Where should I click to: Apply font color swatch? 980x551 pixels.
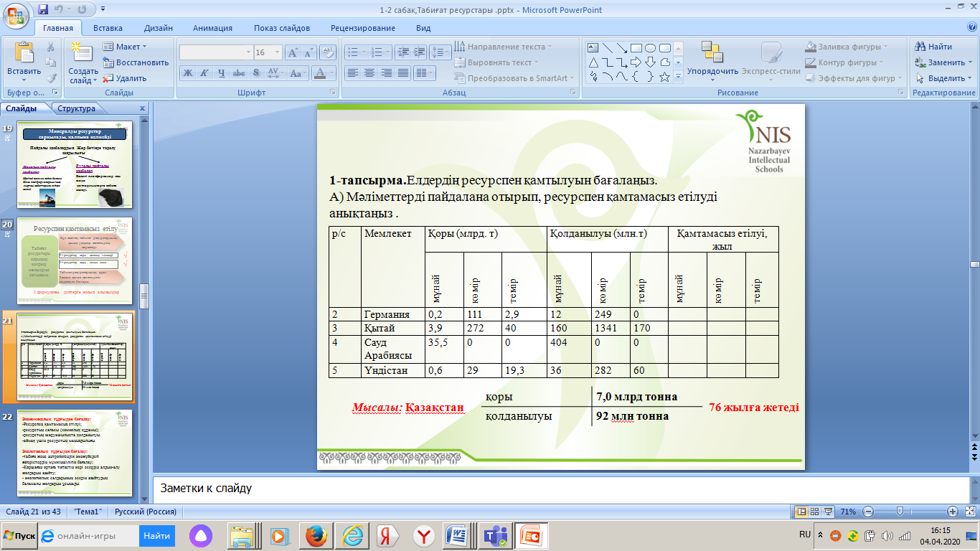(320, 73)
